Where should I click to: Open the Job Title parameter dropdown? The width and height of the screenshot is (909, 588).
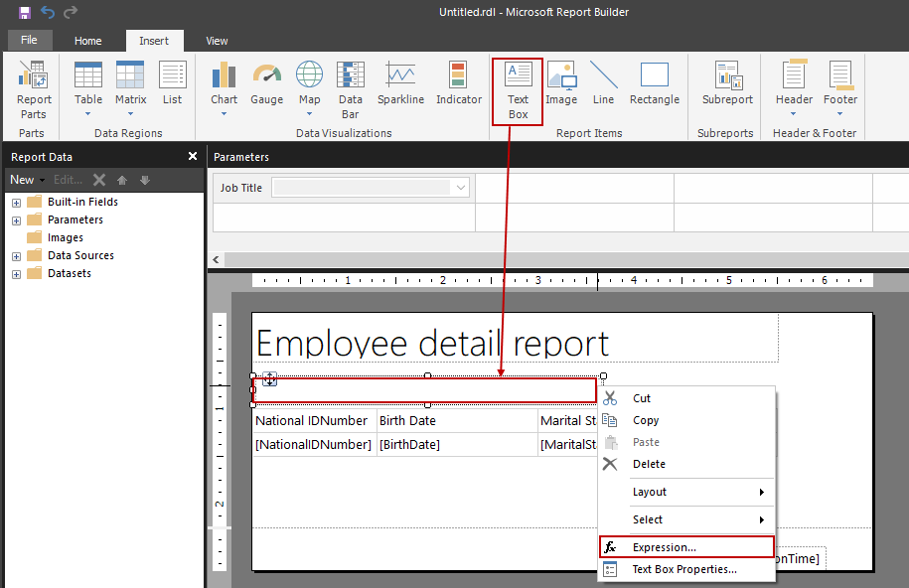coord(458,188)
